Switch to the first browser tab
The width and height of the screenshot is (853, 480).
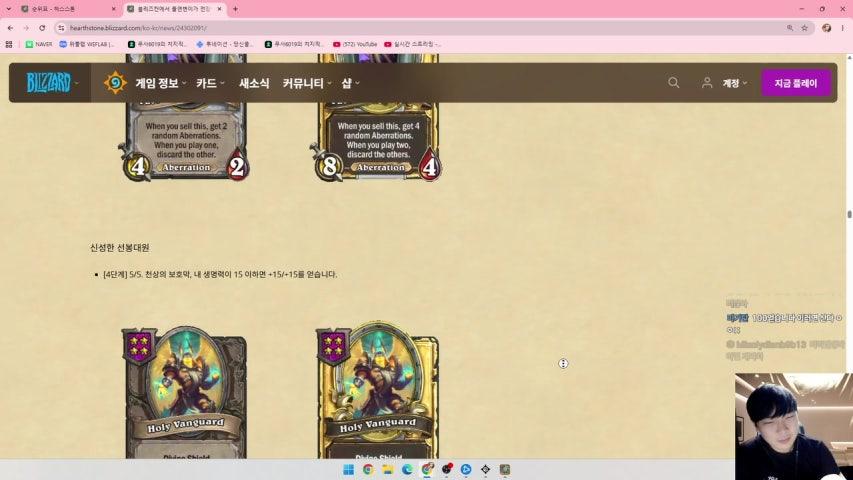(67, 9)
